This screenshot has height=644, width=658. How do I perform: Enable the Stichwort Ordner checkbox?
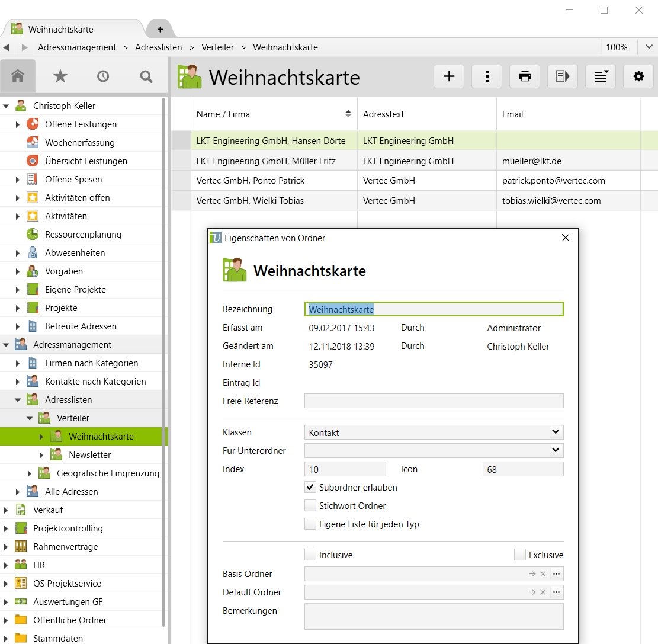310,506
